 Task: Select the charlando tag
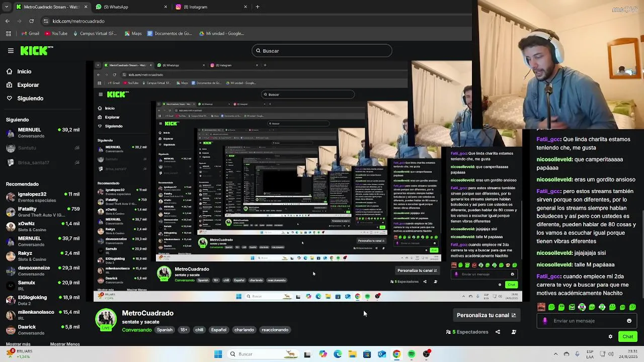[244, 330]
